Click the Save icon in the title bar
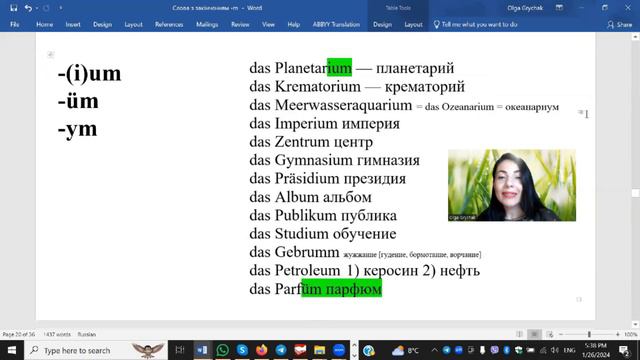Screen dimensions: 640x360 [x=13, y=8]
